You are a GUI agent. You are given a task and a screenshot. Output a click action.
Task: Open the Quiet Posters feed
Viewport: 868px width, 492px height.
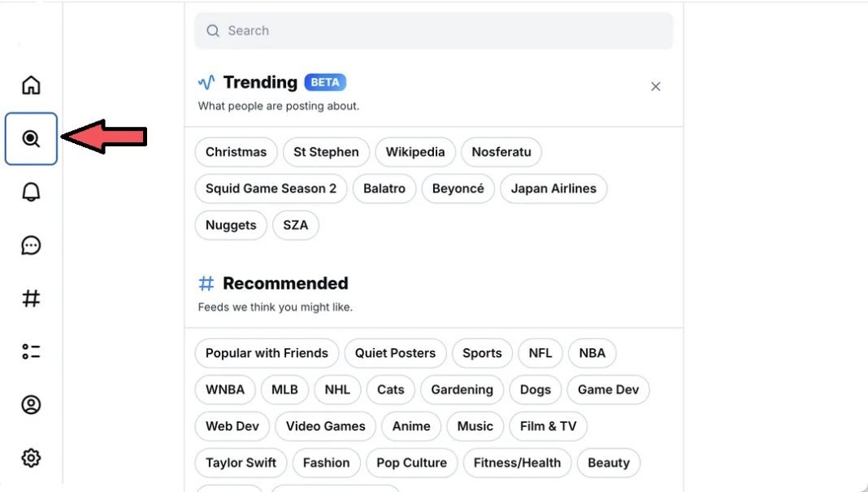coord(395,353)
